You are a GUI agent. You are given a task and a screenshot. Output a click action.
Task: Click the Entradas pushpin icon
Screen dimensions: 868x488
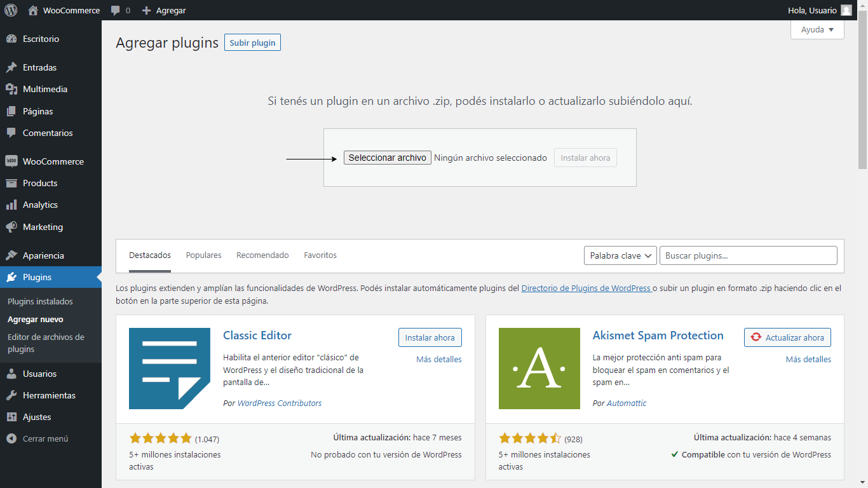11,67
